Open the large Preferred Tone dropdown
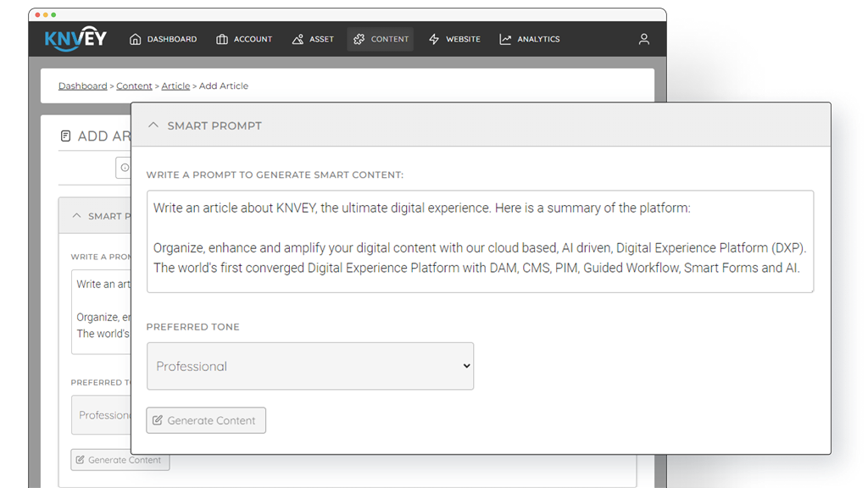This screenshot has width=868, height=488. pyautogui.click(x=310, y=366)
